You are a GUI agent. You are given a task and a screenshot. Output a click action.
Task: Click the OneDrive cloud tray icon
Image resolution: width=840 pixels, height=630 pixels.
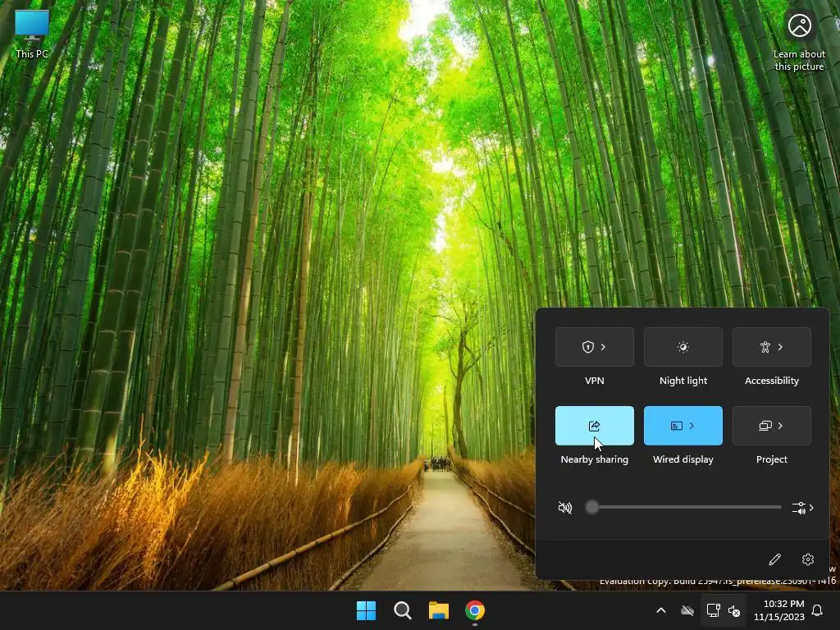tap(687, 610)
